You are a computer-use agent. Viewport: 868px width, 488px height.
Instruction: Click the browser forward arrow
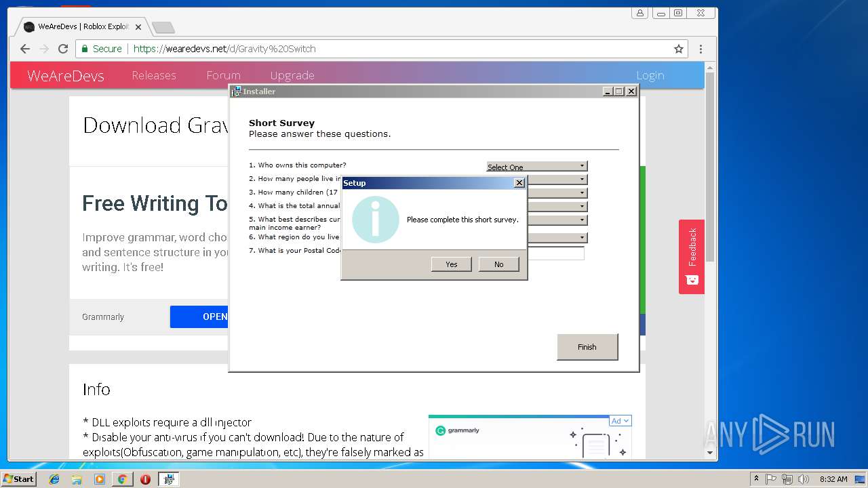(x=44, y=49)
